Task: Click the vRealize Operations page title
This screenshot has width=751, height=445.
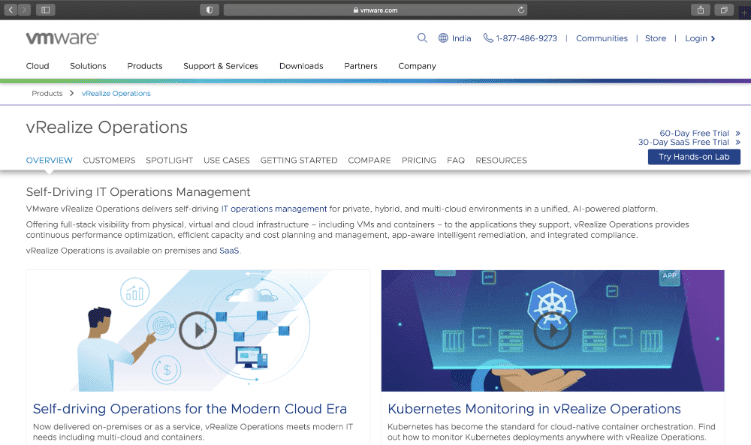Action: click(107, 127)
